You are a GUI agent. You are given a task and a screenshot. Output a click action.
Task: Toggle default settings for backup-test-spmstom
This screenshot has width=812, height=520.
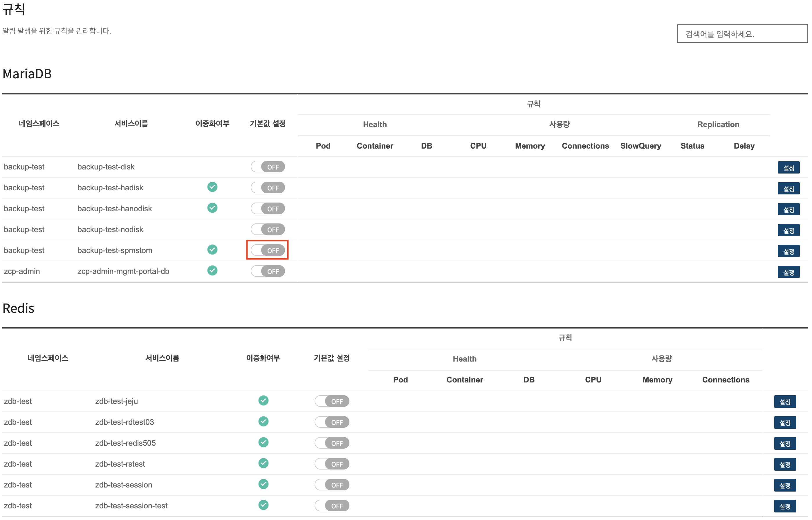(267, 250)
